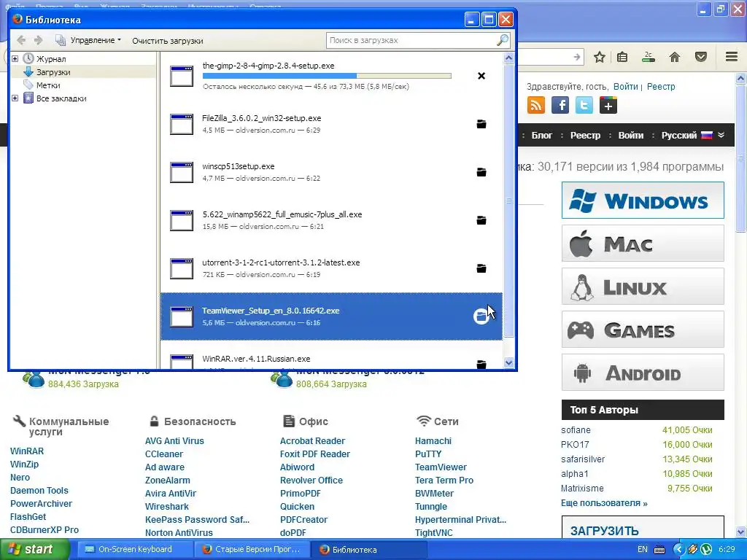747x560 pixels.
Task: Switch to Старые Версии Прог taskbar item
Action: pyautogui.click(x=252, y=550)
